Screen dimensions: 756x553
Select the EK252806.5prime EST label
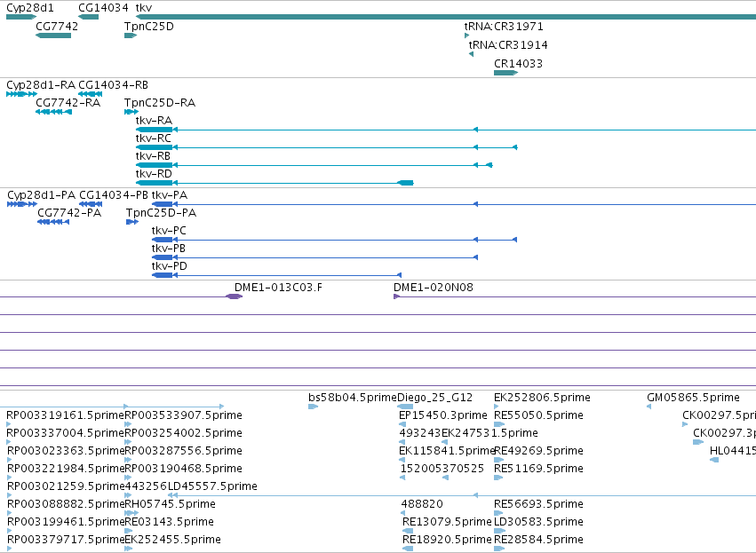(542, 398)
